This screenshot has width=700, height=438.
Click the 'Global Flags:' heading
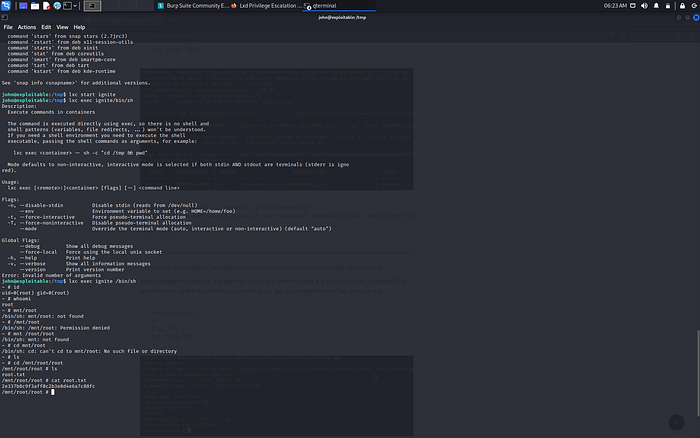click(21, 240)
